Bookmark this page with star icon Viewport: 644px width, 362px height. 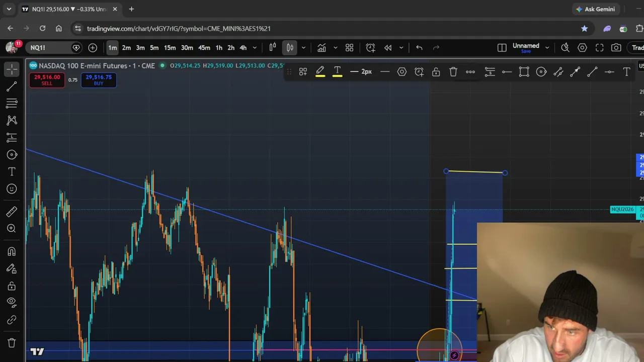point(585,29)
